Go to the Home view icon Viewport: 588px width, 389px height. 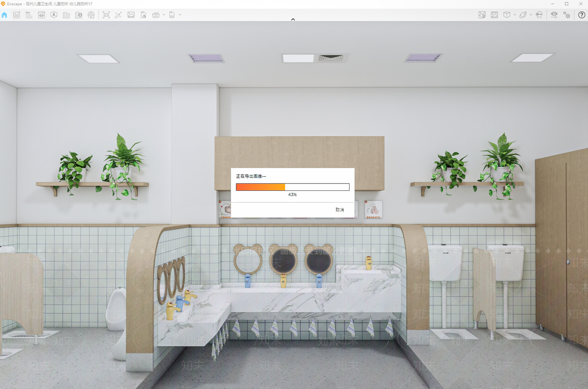pyautogui.click(x=4, y=15)
